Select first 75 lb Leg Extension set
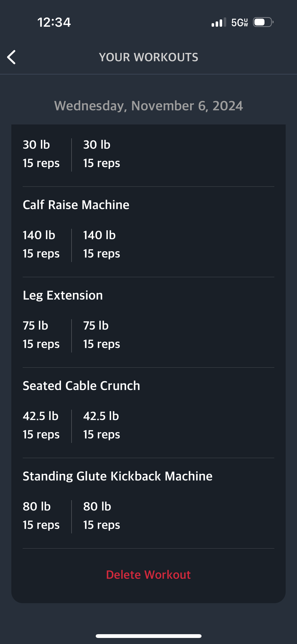This screenshot has height=644, width=297. coord(41,335)
